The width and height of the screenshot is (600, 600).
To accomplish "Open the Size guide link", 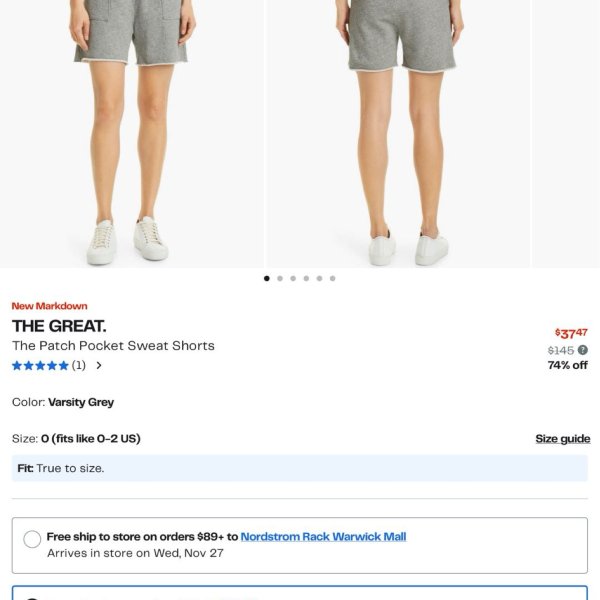I will pos(562,439).
